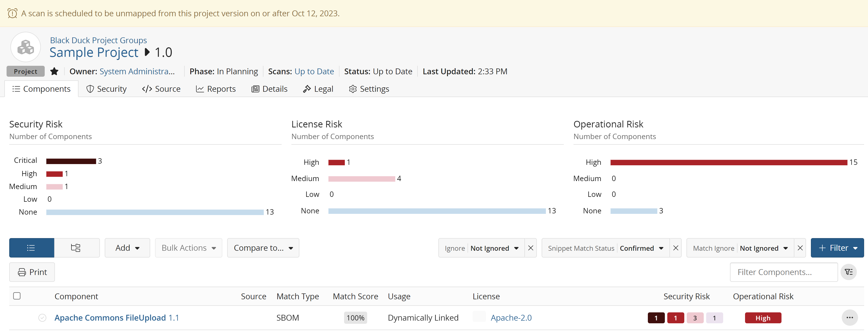Viewport: 868px width, 333px height.
Task: Open the Apache-2.0 license link
Action: [511, 318]
